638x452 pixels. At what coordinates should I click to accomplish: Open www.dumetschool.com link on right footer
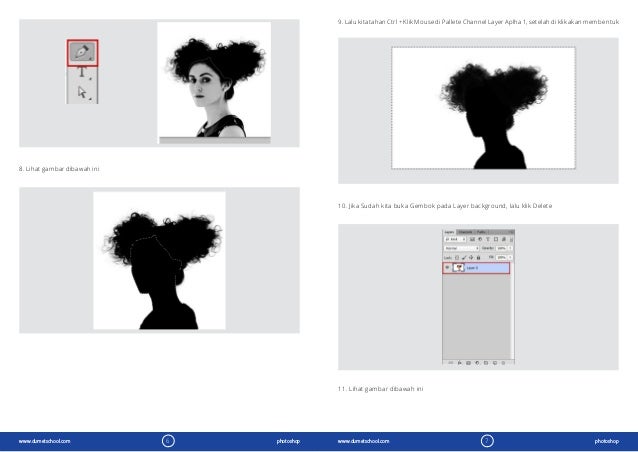pyautogui.click(x=364, y=440)
